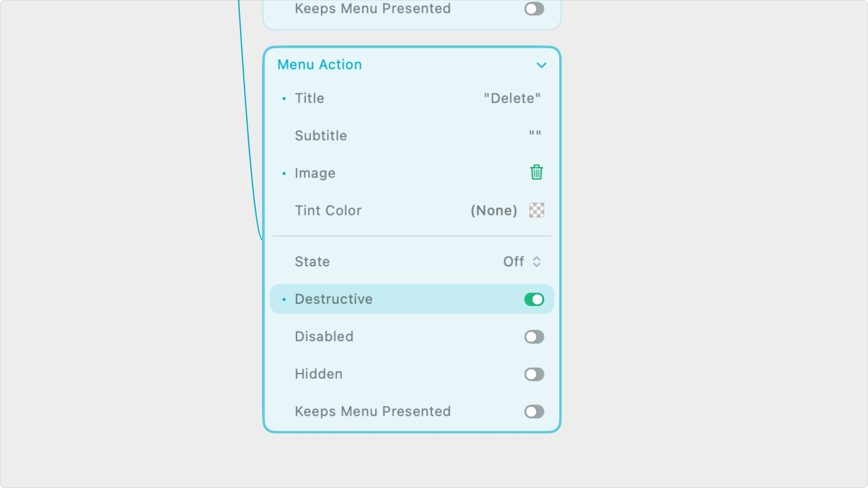Click the Tint Color row label

pyautogui.click(x=328, y=211)
